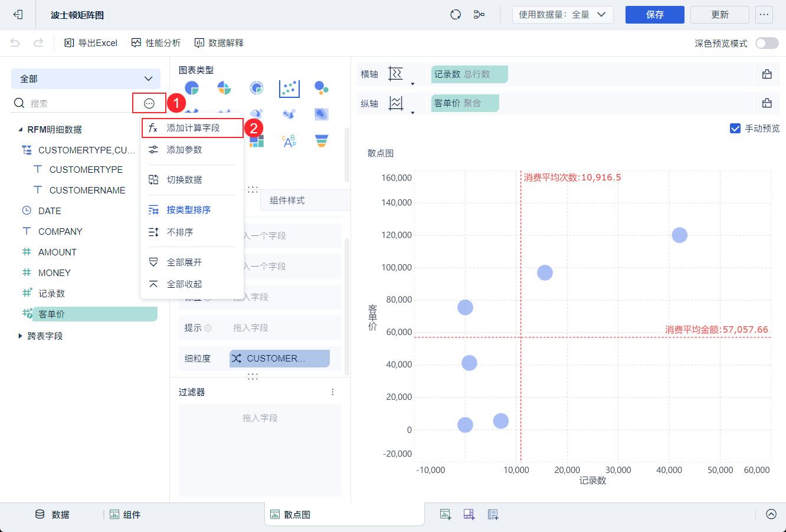Select the scatter plot chart type
This screenshot has width=786, height=532.
tap(289, 88)
